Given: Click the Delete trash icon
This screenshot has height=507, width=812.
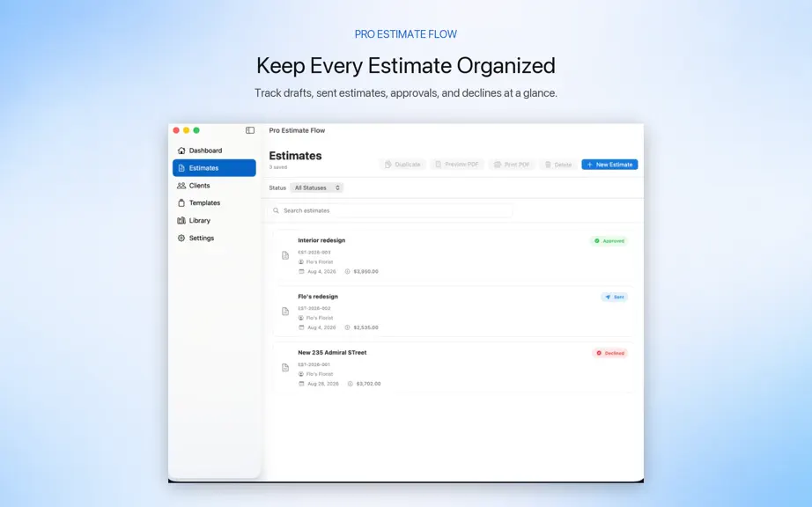Looking at the screenshot, I should (548, 165).
